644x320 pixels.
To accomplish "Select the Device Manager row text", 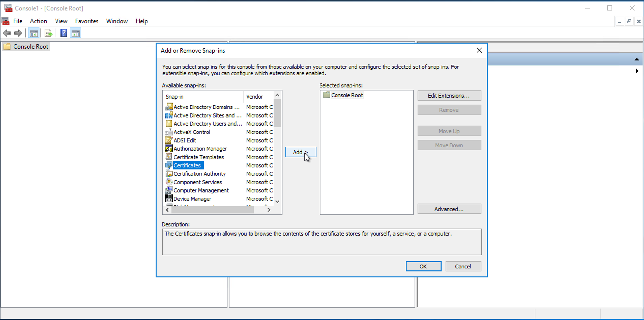I will (192, 199).
